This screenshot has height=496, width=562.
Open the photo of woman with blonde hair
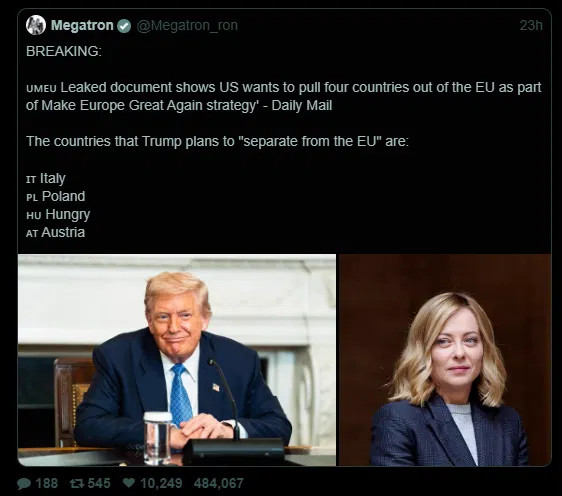445,360
